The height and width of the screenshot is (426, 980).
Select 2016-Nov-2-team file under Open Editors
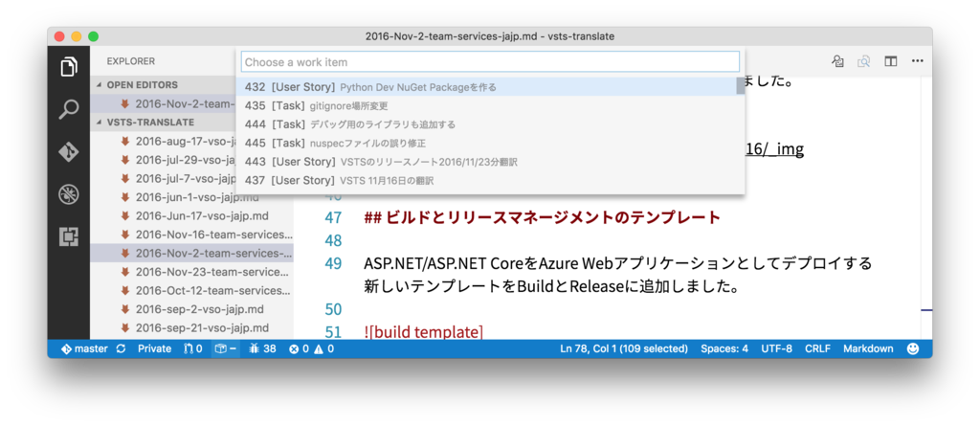[163, 103]
